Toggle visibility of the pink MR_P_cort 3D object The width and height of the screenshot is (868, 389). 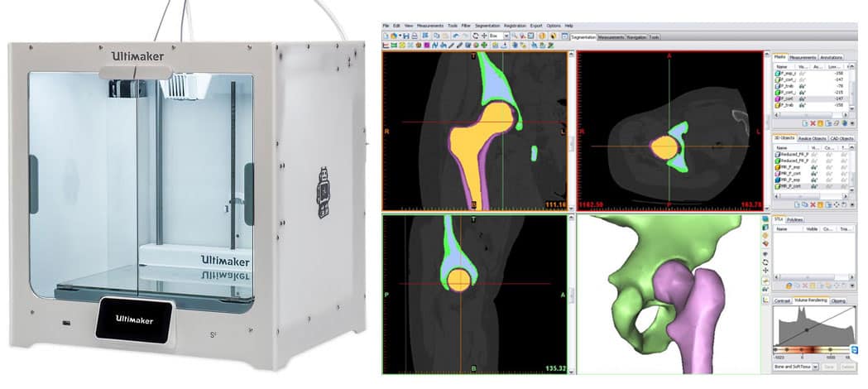(813, 173)
